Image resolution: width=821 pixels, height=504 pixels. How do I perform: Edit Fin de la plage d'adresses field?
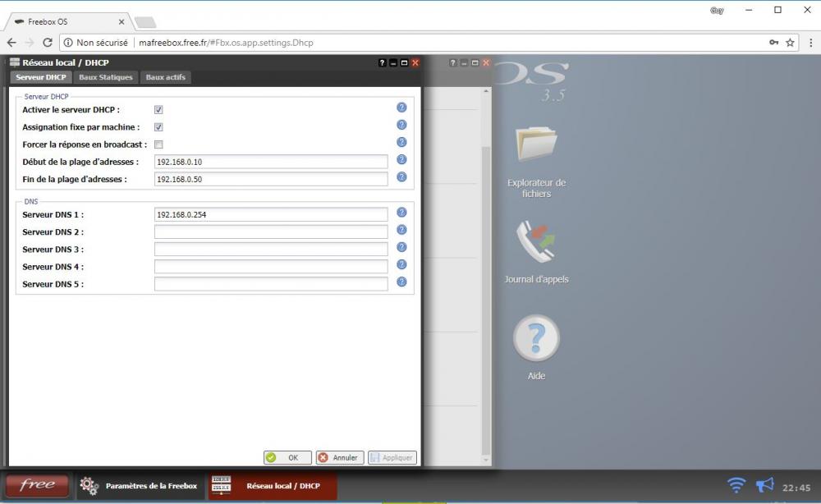(x=271, y=179)
